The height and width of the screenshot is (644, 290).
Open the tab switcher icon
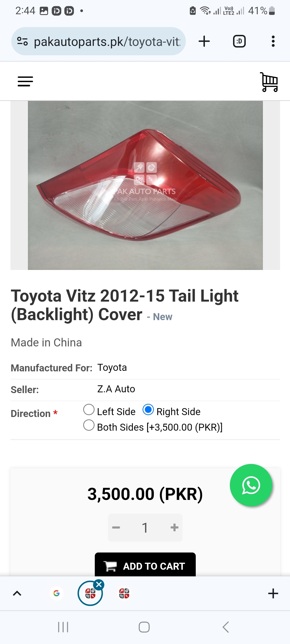[239, 41]
